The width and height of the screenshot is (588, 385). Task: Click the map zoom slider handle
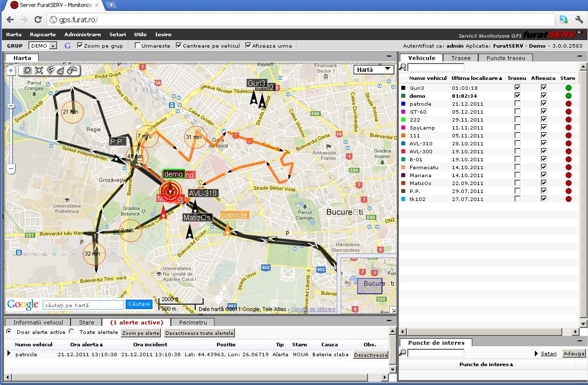point(11,106)
